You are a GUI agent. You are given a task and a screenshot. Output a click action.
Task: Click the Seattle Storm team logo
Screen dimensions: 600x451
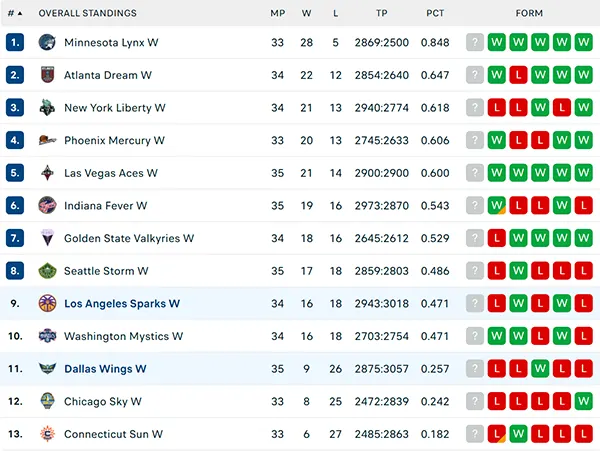[x=47, y=271]
